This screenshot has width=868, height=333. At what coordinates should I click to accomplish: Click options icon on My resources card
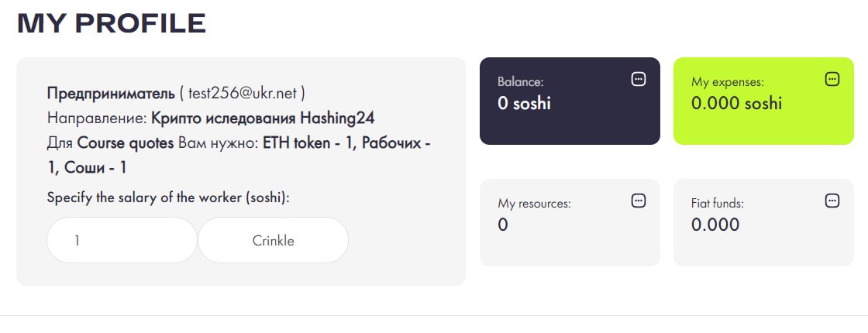pyautogui.click(x=639, y=201)
